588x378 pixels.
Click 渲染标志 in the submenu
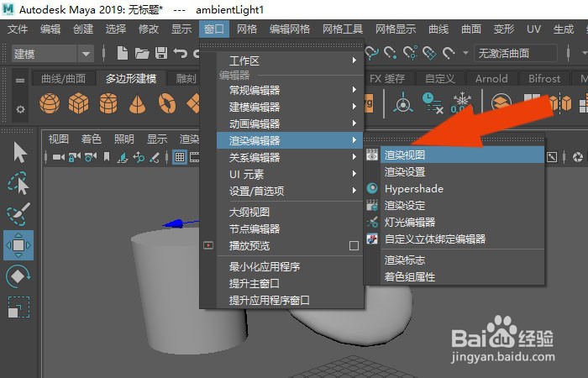[462, 260]
